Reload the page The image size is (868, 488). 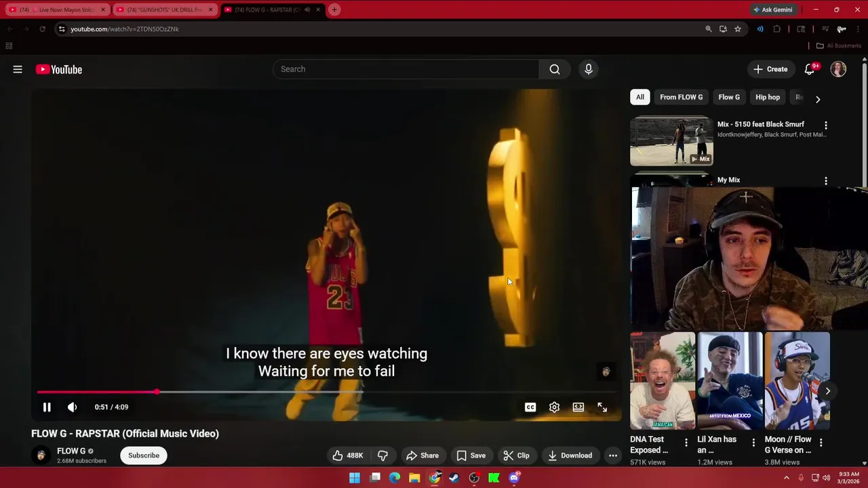point(42,29)
